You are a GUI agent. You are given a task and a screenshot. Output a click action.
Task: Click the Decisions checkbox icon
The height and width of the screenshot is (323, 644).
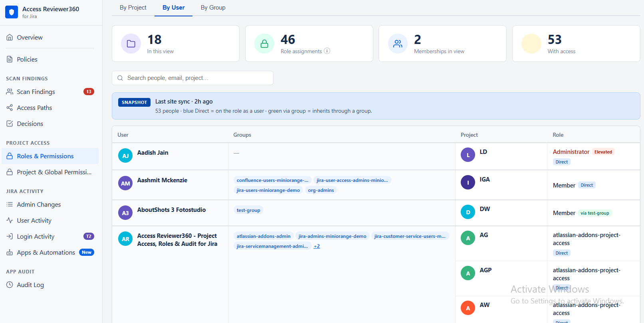point(10,124)
